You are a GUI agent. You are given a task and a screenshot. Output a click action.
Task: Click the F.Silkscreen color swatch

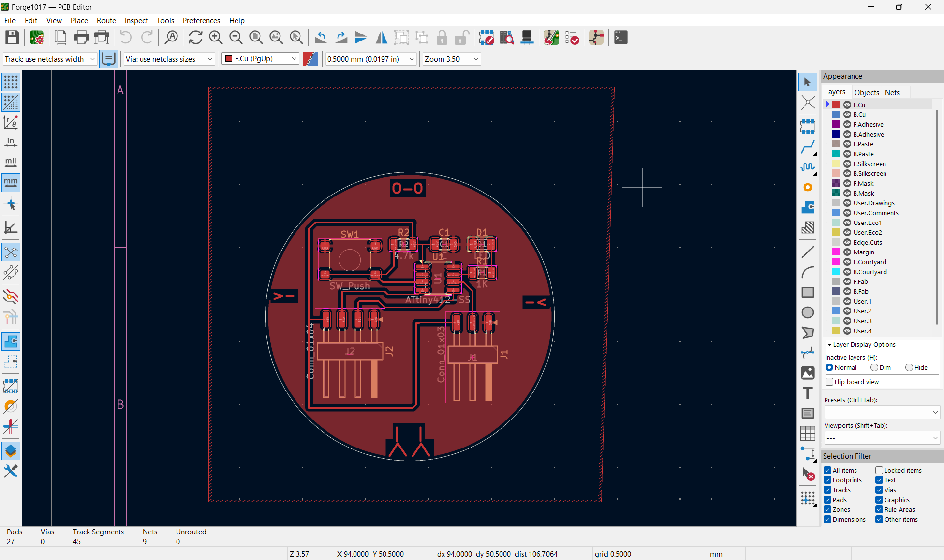point(836,164)
